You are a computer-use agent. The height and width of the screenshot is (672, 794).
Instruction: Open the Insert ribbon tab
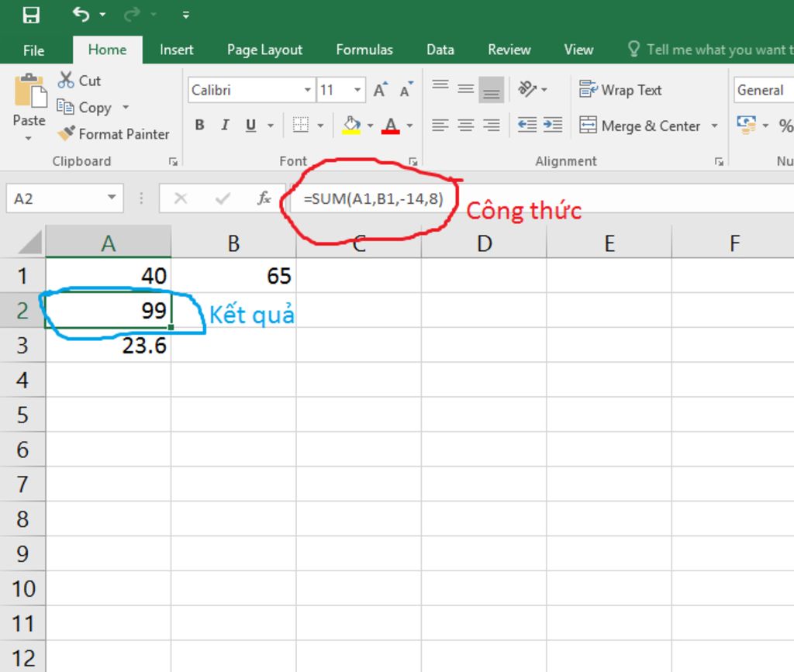pos(176,50)
